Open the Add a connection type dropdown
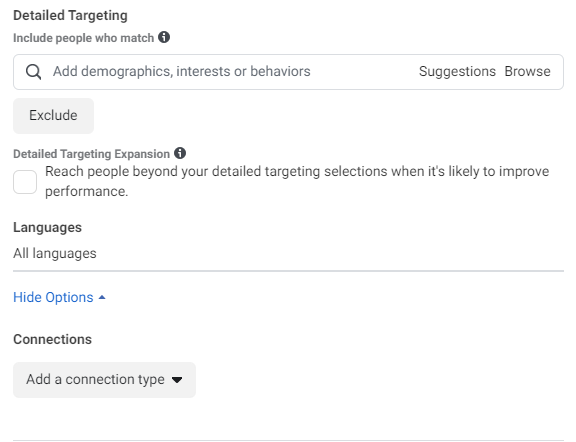This screenshot has width=576, height=442. (104, 380)
